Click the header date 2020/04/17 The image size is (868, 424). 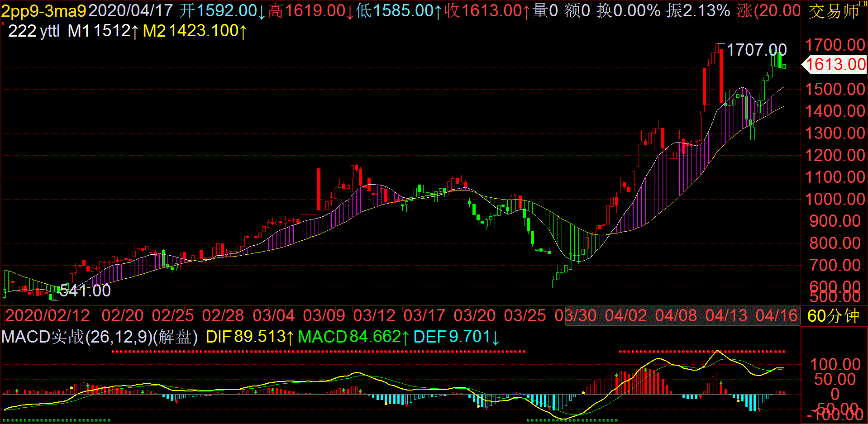130,10
